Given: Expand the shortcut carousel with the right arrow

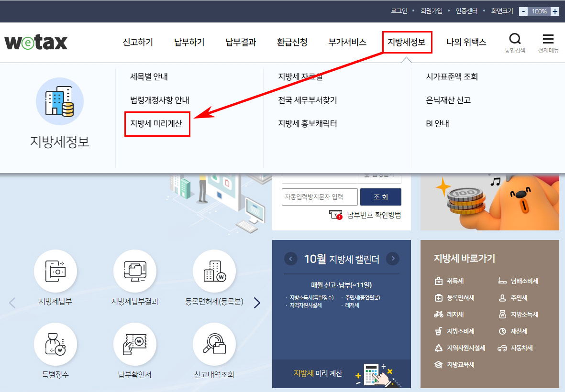Looking at the screenshot, I should (x=257, y=302).
